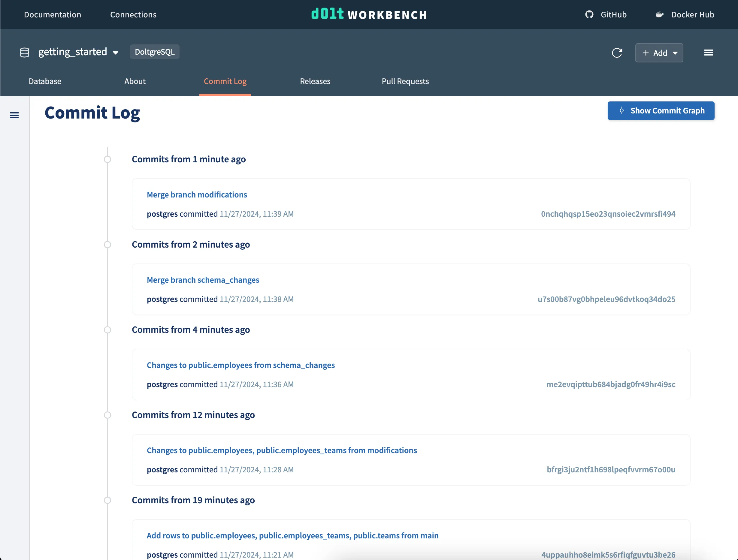Open the Add dropdown chevron
738x560 pixels.
(676, 53)
